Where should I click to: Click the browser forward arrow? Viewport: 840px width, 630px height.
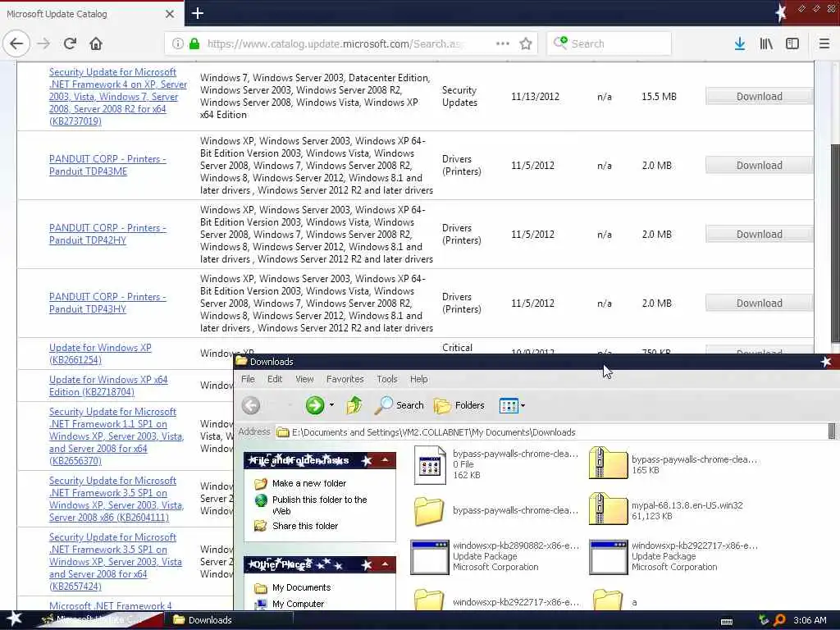click(44, 43)
